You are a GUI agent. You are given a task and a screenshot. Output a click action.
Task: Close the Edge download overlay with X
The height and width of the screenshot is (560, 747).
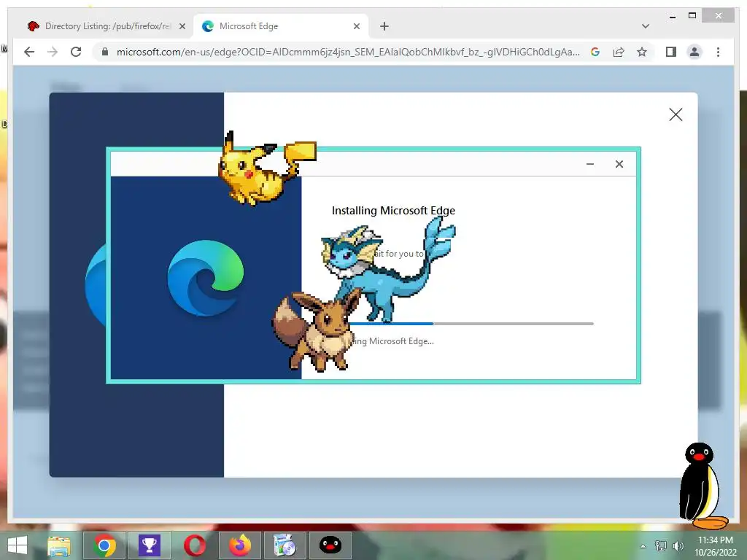point(676,114)
